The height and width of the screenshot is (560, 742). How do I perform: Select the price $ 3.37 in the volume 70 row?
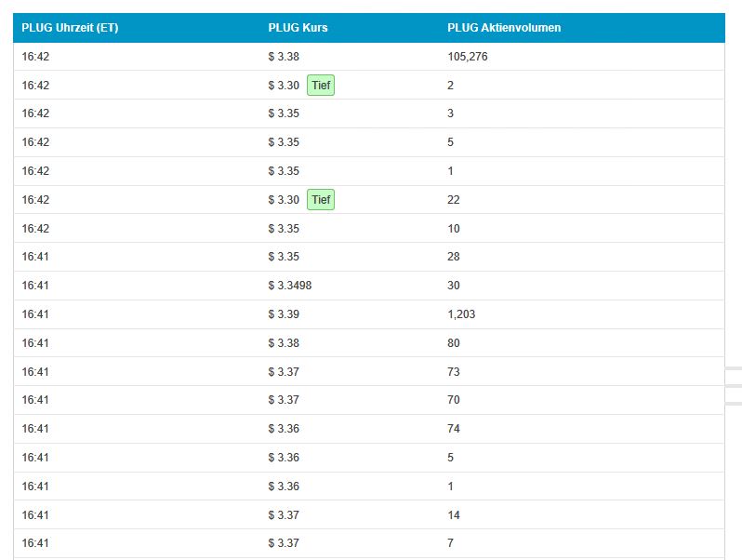(x=284, y=399)
